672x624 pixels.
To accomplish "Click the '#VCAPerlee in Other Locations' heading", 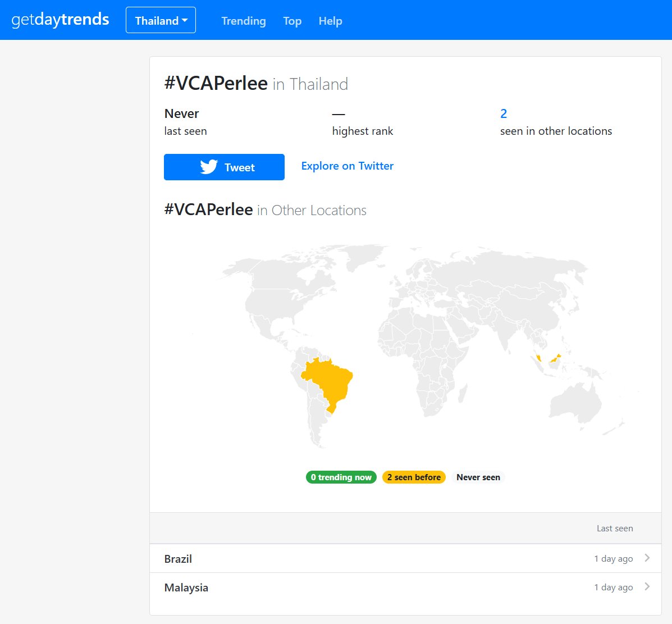I will click(x=266, y=209).
